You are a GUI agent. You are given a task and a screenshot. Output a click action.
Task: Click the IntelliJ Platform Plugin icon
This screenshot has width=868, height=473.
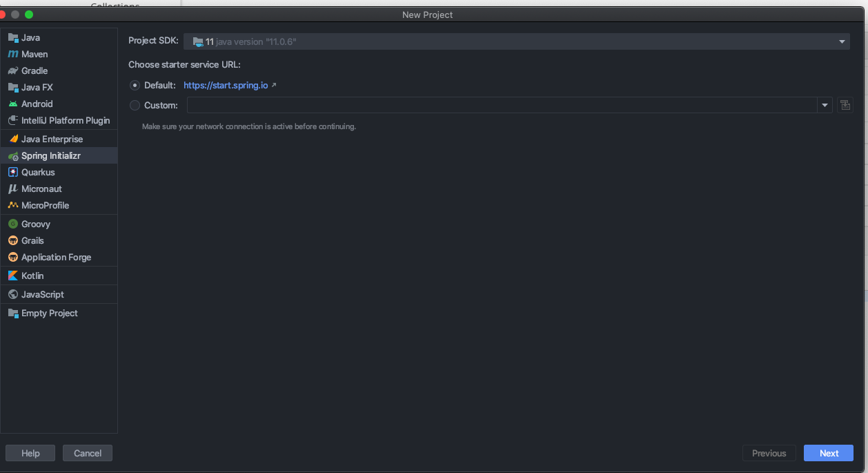click(13, 120)
